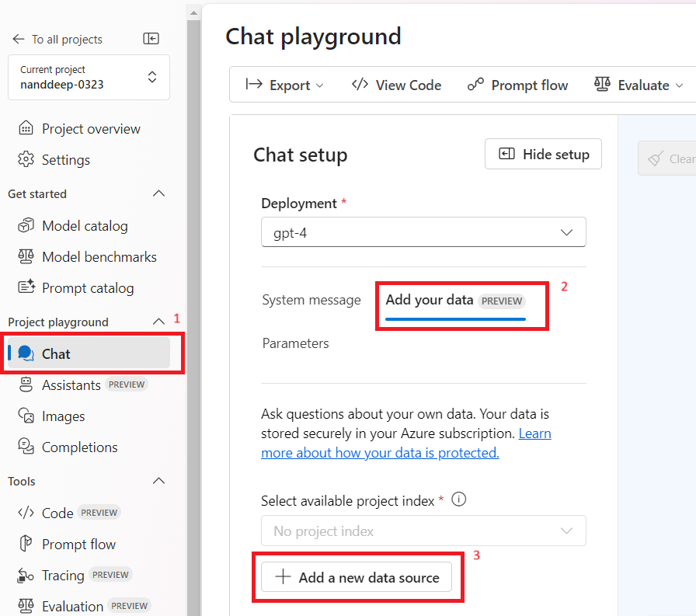Screen dimensions: 696x616
Task: Click the Project overview icon in sidebar
Action: coord(26,129)
